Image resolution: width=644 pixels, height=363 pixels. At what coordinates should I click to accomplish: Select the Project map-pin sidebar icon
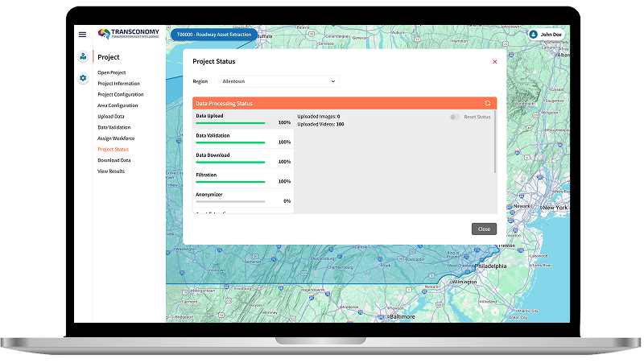click(83, 57)
